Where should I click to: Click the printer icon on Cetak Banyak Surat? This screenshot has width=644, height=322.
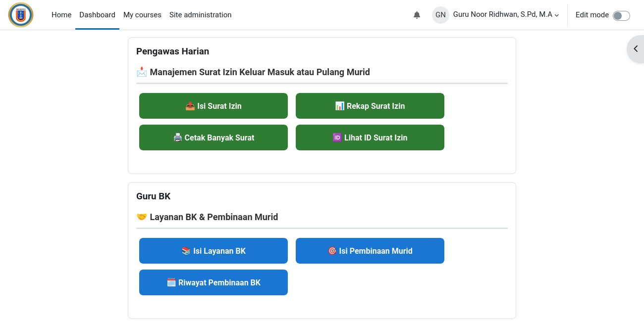tap(178, 138)
